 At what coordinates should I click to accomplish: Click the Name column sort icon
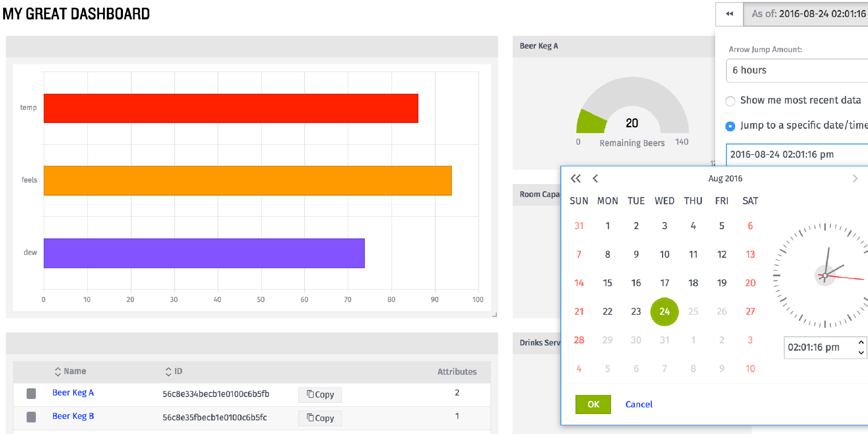click(x=58, y=371)
